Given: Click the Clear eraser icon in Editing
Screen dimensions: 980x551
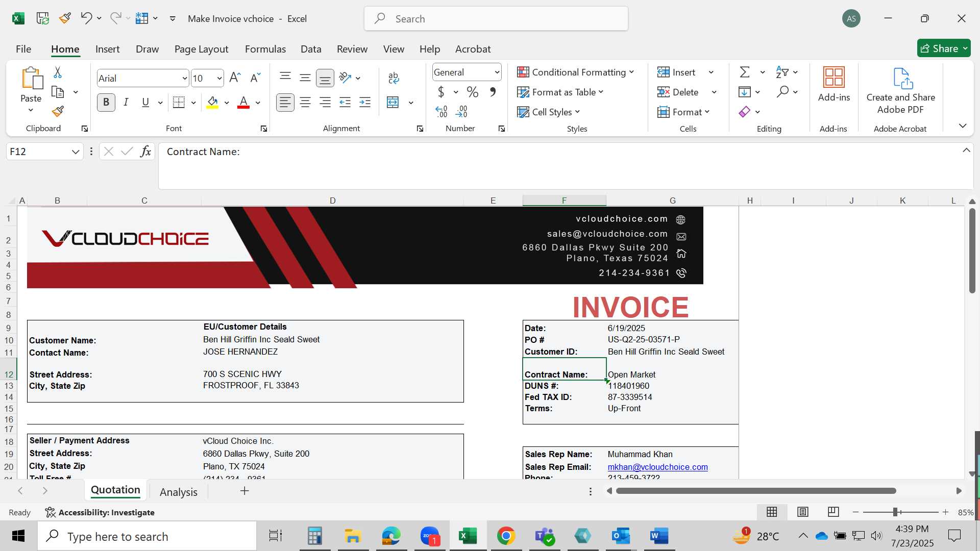Looking at the screenshot, I should pyautogui.click(x=745, y=112).
